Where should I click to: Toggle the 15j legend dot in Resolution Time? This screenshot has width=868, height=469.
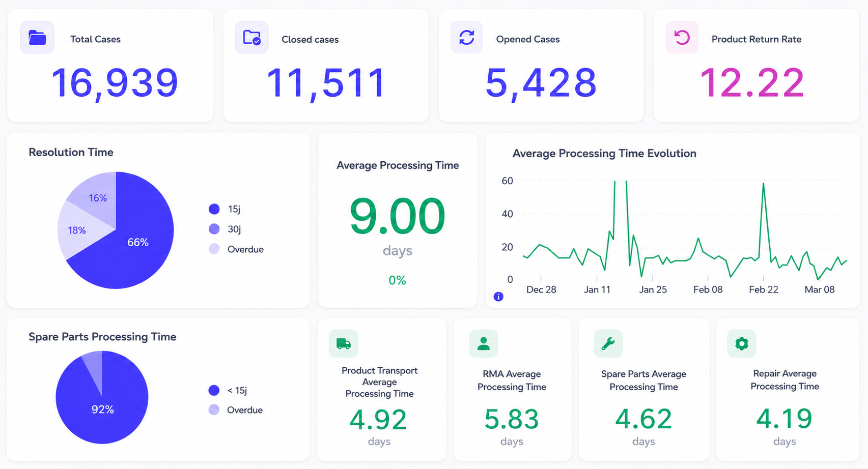(214, 209)
